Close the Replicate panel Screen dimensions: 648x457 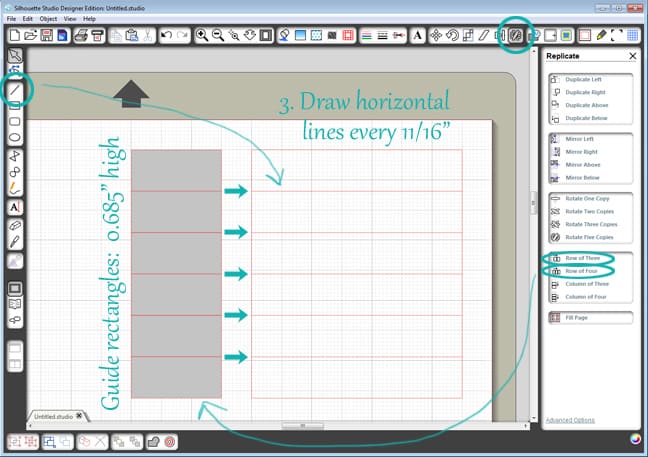[633, 56]
